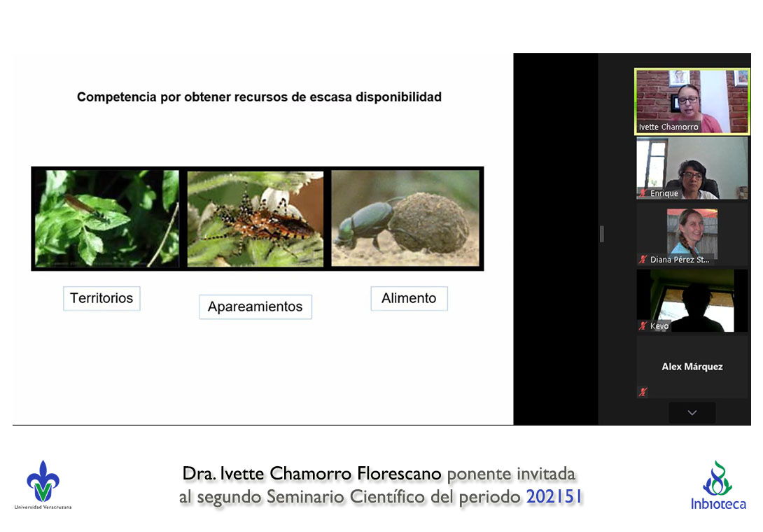Click Enrique's muted microphone icon

click(643, 193)
